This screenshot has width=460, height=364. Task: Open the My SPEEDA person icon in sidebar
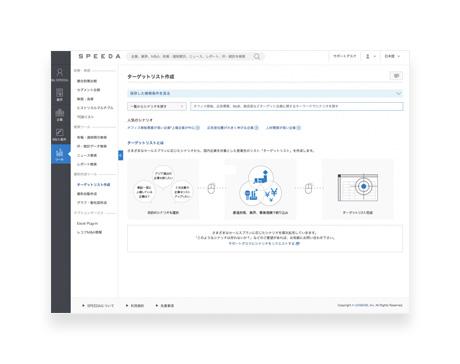pos(60,75)
